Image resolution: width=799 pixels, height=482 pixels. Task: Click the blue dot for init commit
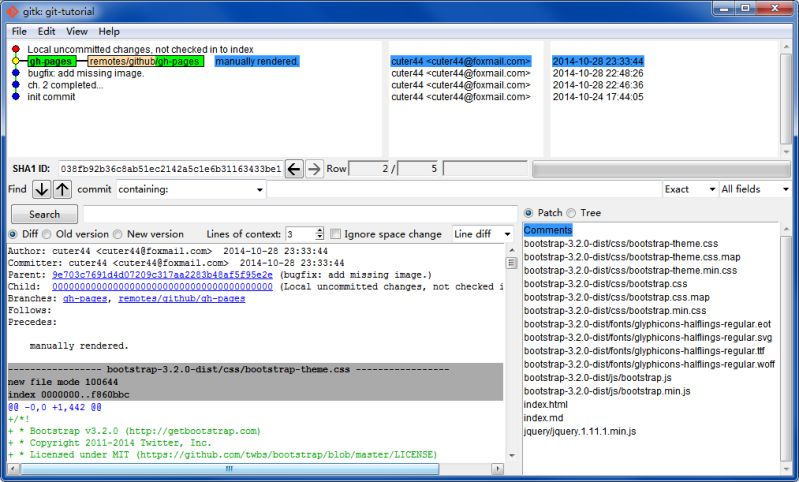(x=16, y=96)
